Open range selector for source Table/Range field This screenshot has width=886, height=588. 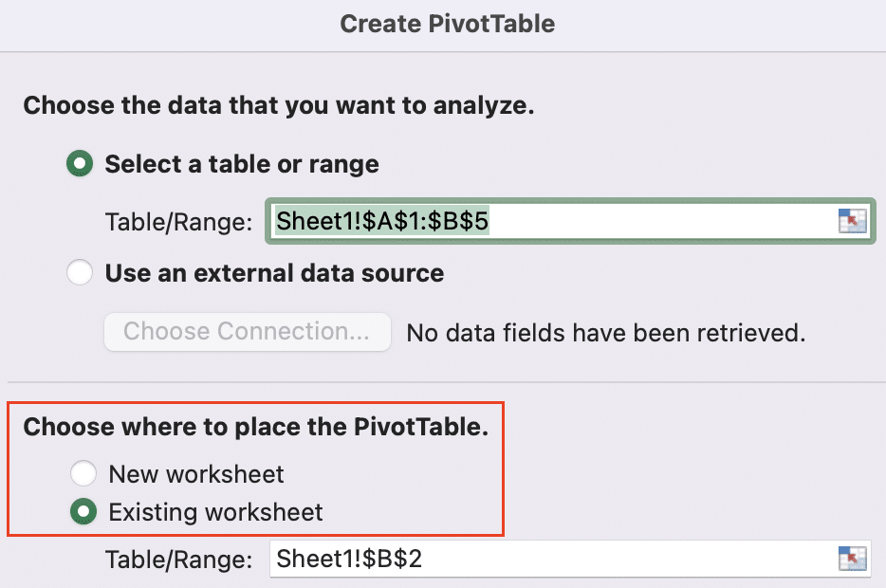852,221
